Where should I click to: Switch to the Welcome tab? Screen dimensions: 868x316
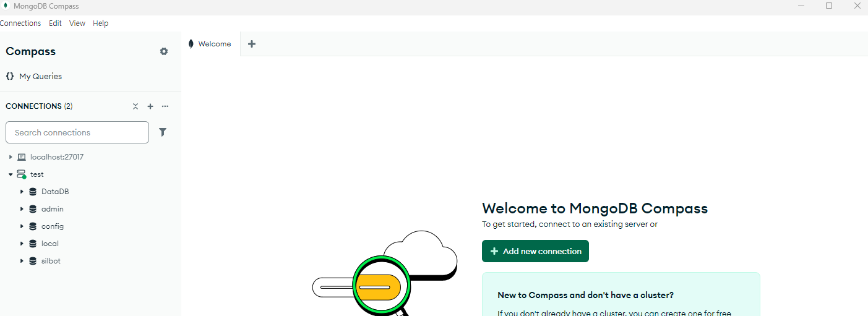pos(211,44)
